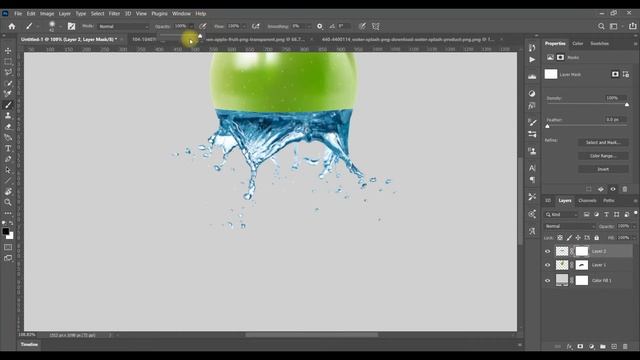
Task: Open brush preset picker arrow
Action: tap(60, 27)
